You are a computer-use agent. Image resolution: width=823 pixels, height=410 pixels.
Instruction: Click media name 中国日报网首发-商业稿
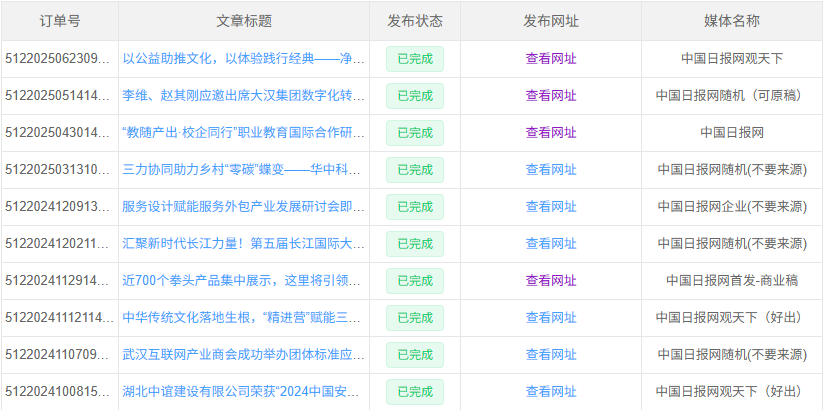pyautogui.click(x=732, y=281)
